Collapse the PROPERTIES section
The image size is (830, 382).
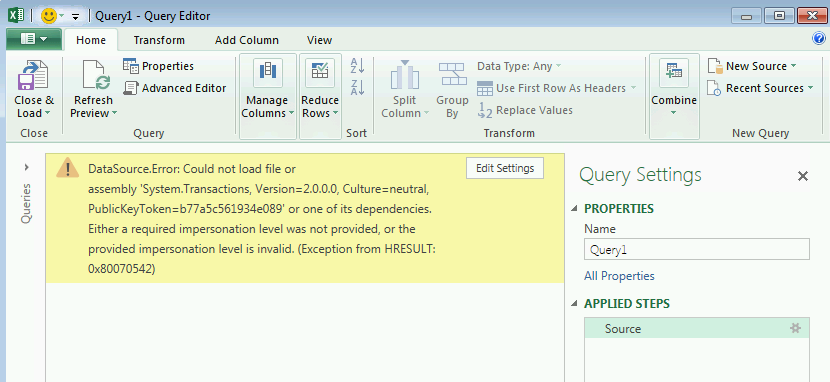(575, 209)
